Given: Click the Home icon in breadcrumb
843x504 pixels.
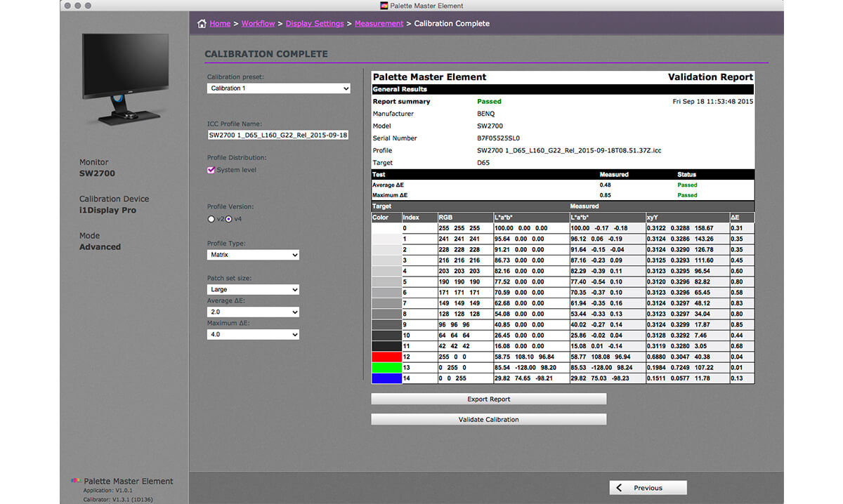Looking at the screenshot, I should click(202, 23).
